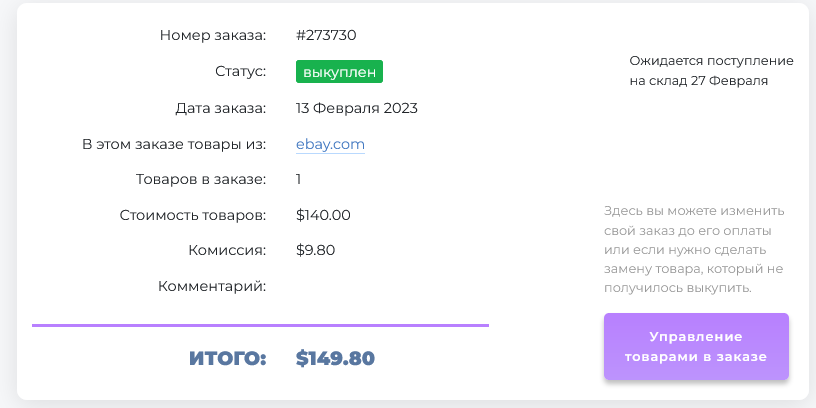Viewport: 816px width, 408px height.
Task: Click the "ИТОГО:" total label
Action: [227, 358]
